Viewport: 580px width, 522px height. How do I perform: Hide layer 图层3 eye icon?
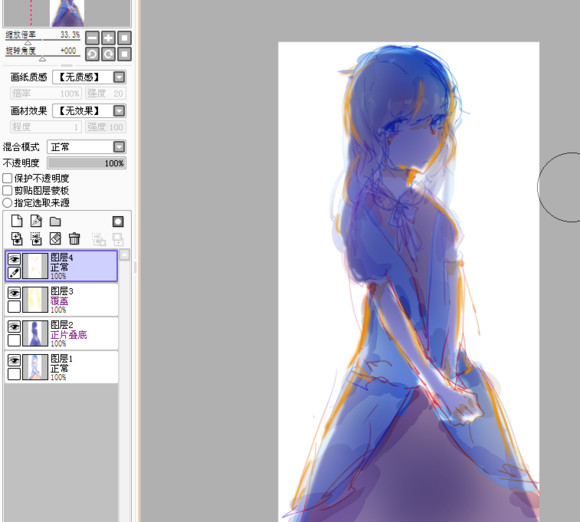click(14, 293)
